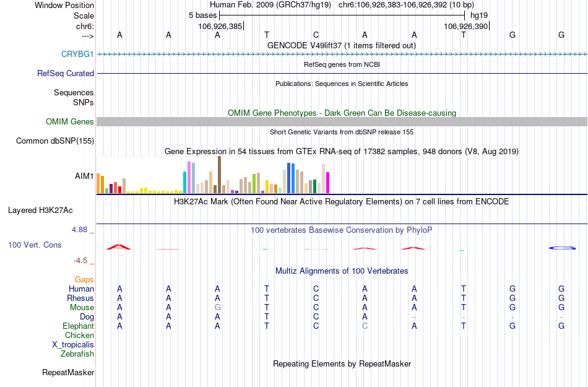Viewport: 588px width, 387px height.
Task: Click the magenta bar ending the GTEx chart
Action: coord(328,183)
